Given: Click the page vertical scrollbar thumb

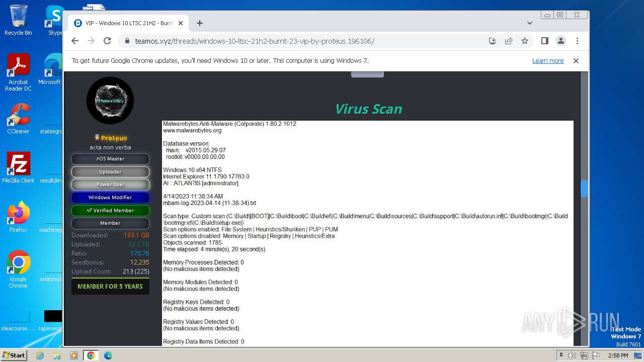Looking at the screenshot, I should [584, 189].
